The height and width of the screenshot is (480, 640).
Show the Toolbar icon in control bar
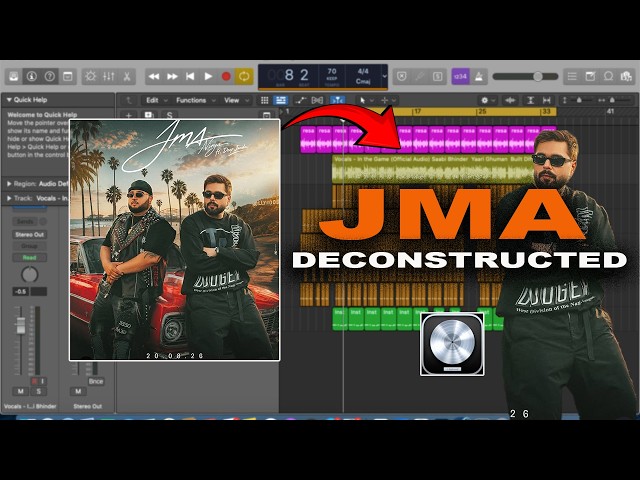(x=67, y=76)
